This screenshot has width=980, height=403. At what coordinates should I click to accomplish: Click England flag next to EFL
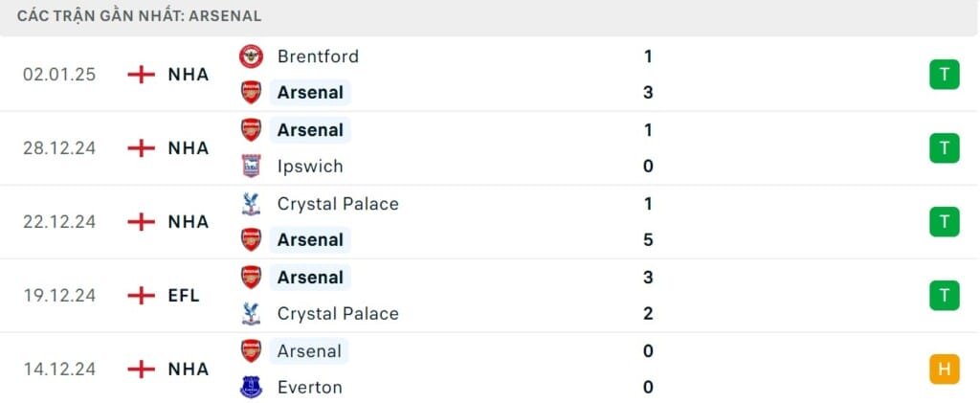tap(141, 296)
